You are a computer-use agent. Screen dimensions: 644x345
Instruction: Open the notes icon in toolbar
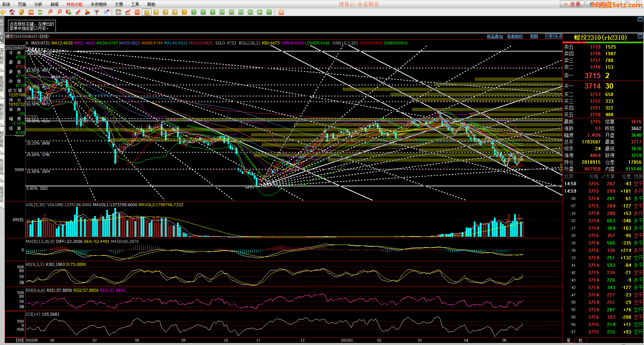coord(22,12)
